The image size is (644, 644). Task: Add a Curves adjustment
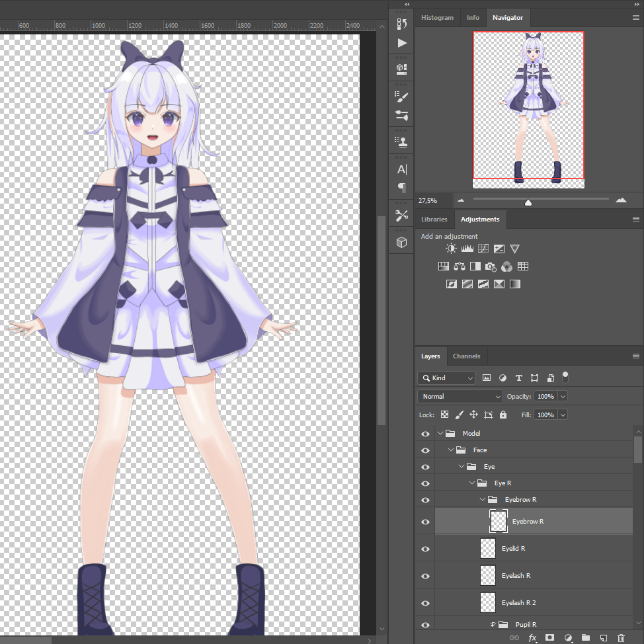pyautogui.click(x=483, y=249)
